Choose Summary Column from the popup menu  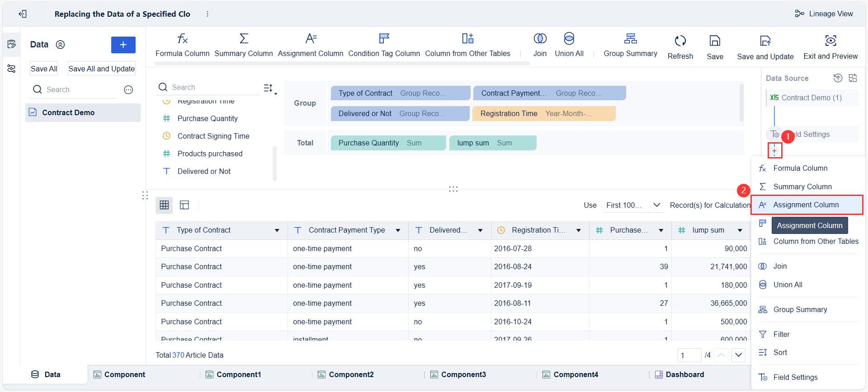pos(807,187)
